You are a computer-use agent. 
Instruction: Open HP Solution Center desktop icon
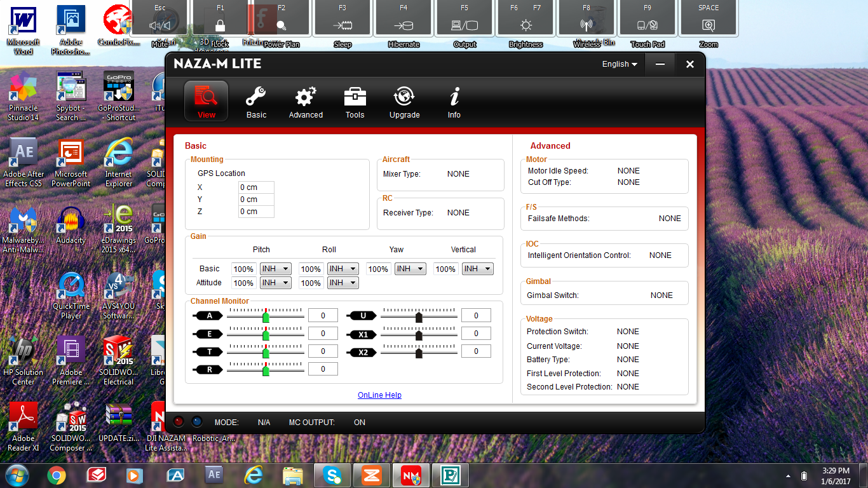(x=24, y=361)
